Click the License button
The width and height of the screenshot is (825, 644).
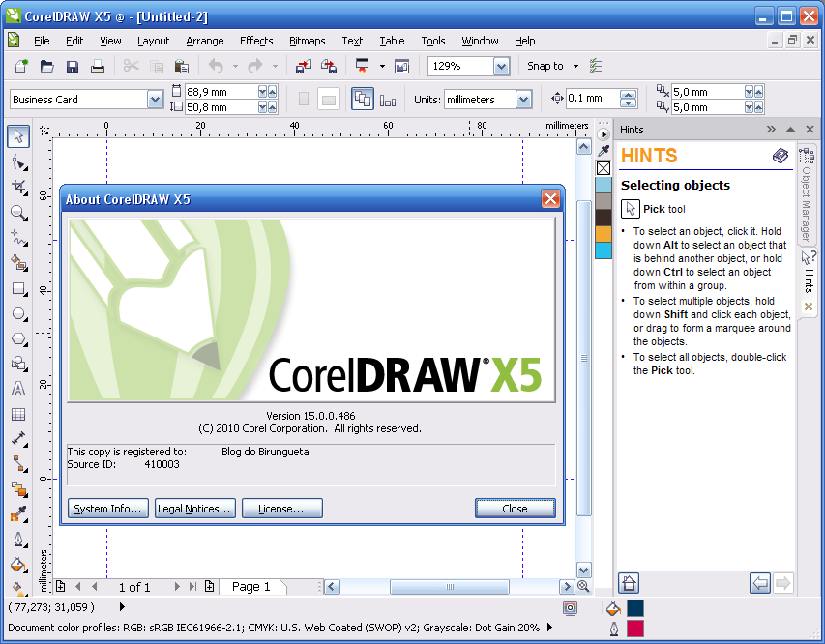[281, 509]
